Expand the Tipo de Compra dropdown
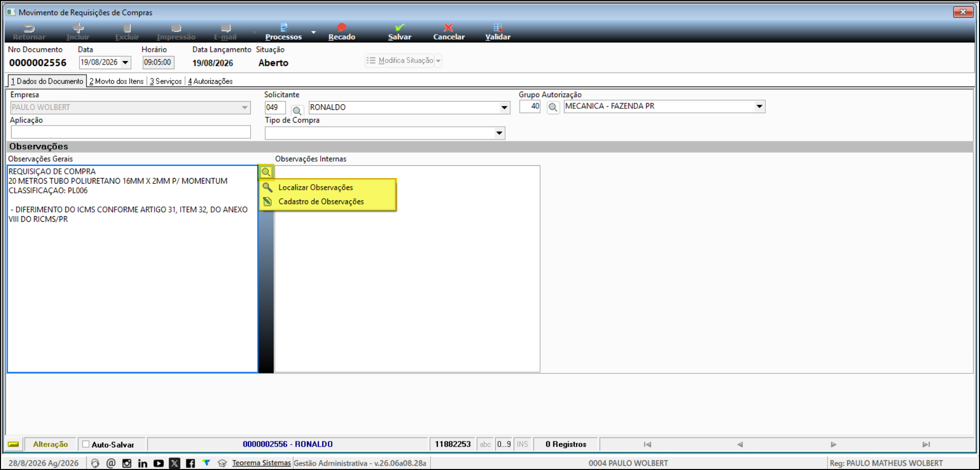 point(499,133)
